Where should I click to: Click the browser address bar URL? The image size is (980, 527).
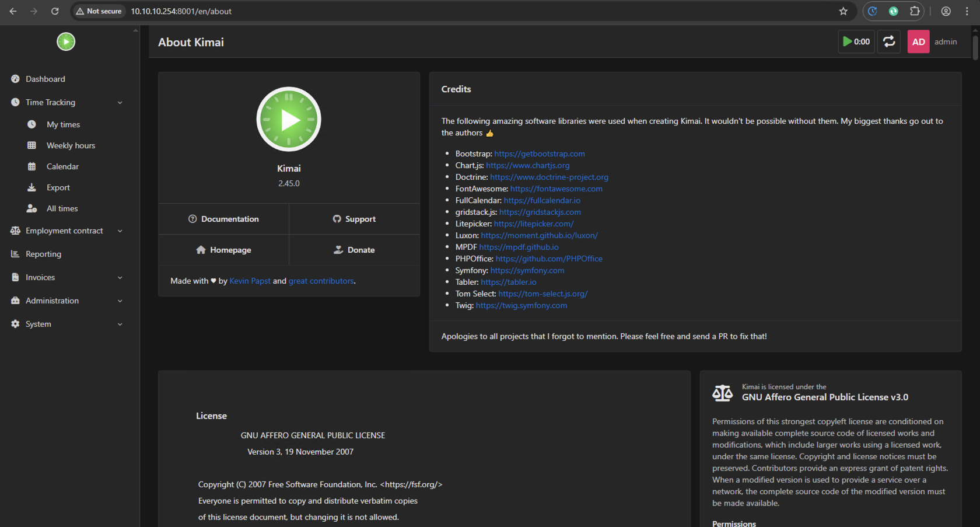tap(181, 11)
